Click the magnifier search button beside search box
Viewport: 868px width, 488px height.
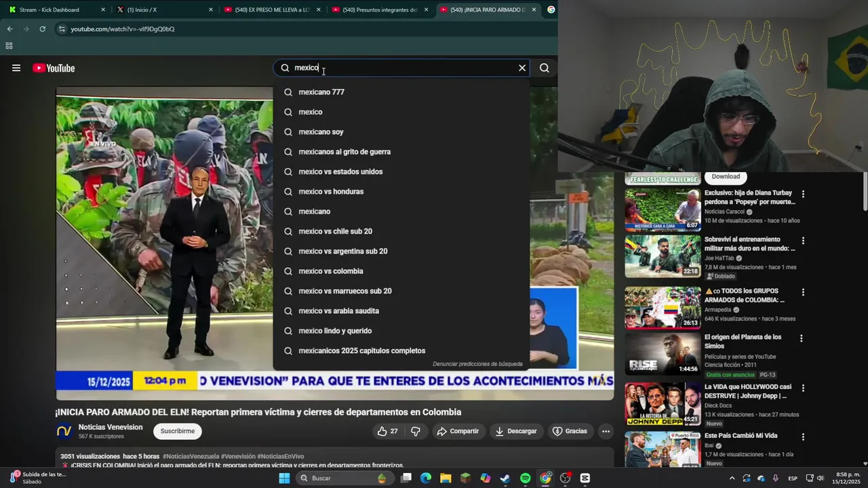544,68
